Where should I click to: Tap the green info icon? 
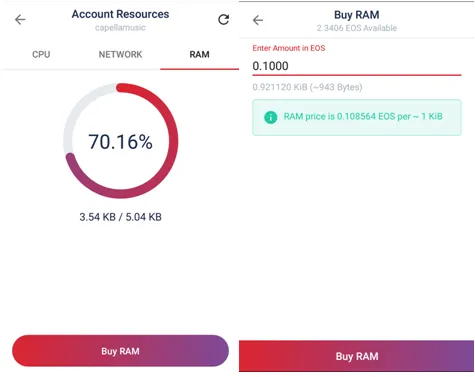(x=271, y=117)
